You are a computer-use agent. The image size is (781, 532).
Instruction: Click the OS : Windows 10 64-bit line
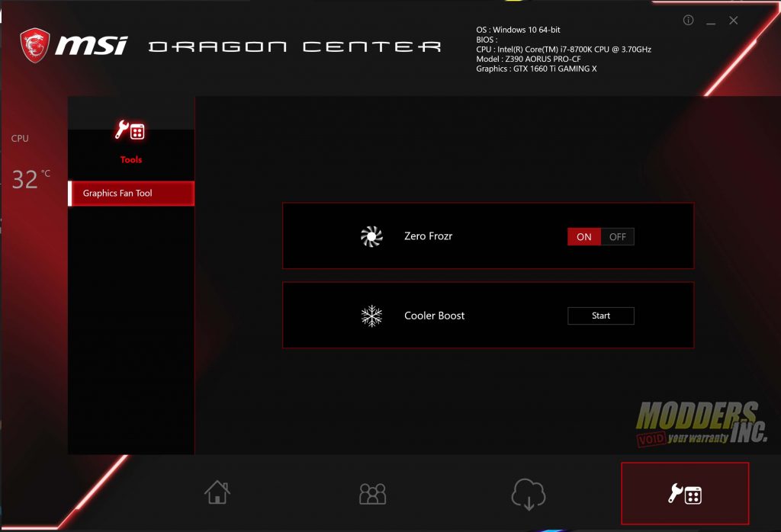coord(518,30)
